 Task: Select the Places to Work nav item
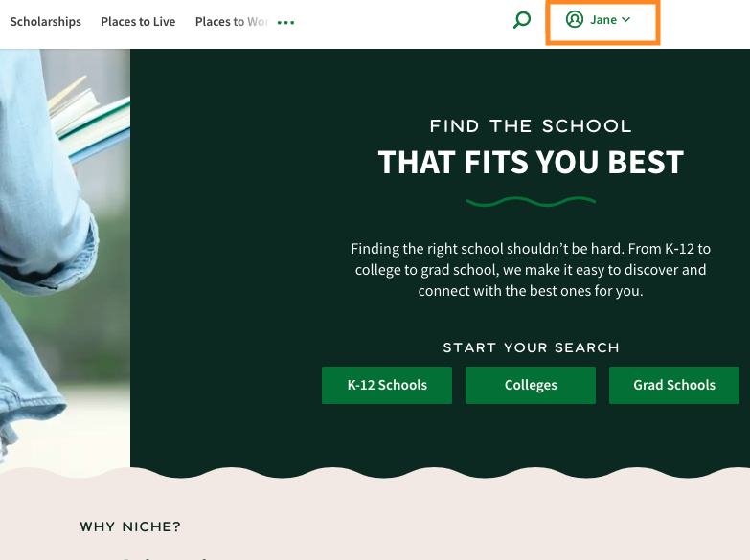click(x=232, y=22)
